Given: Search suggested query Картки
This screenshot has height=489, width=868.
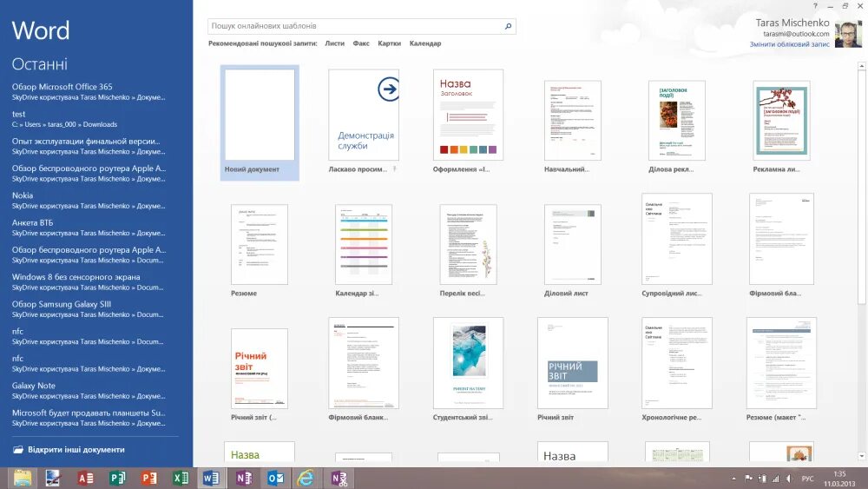Looking at the screenshot, I should pos(389,43).
